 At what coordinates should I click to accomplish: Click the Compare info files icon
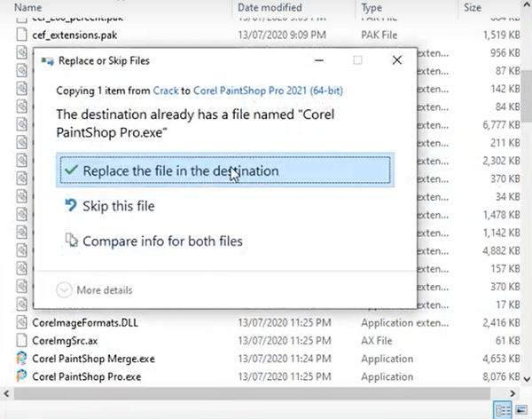(x=71, y=240)
